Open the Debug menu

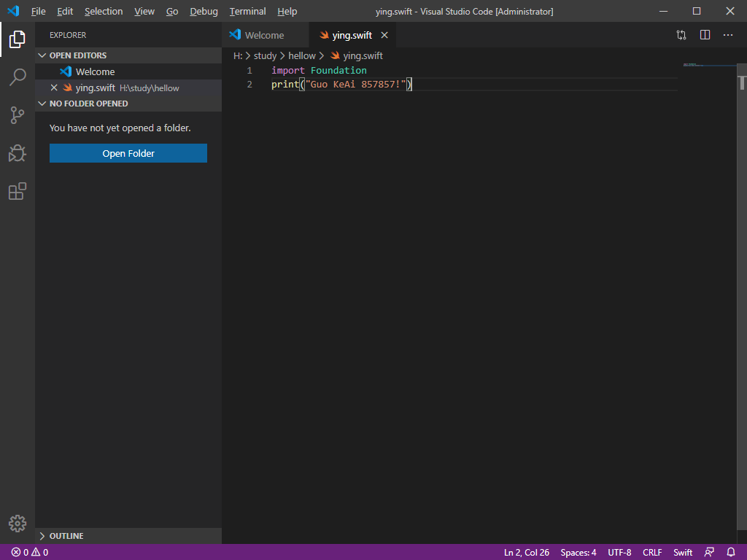pyautogui.click(x=204, y=11)
